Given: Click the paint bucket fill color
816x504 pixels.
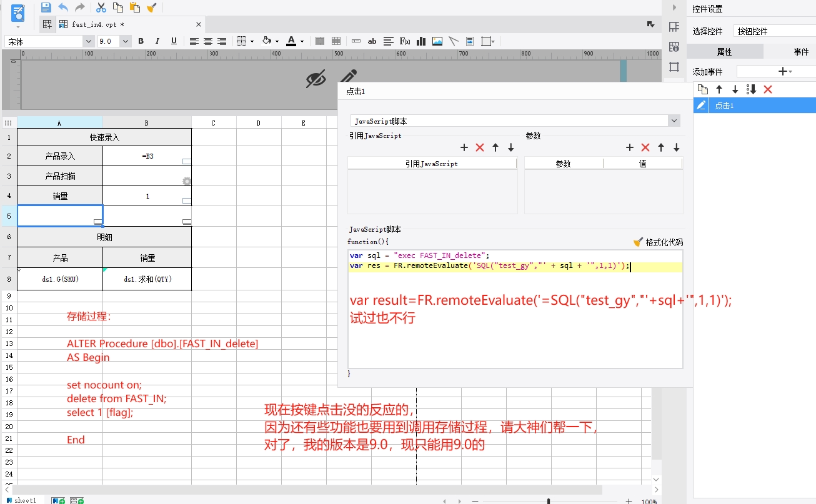Looking at the screenshot, I should click(267, 41).
